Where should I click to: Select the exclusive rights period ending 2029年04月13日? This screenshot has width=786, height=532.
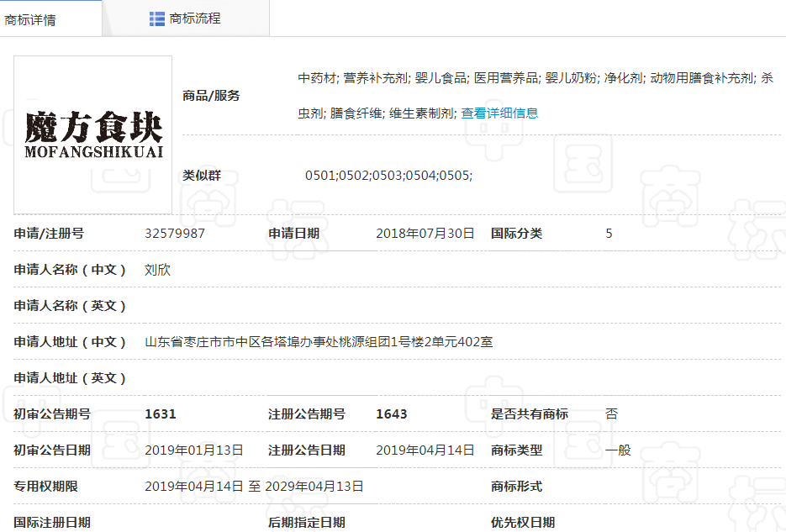(314, 487)
